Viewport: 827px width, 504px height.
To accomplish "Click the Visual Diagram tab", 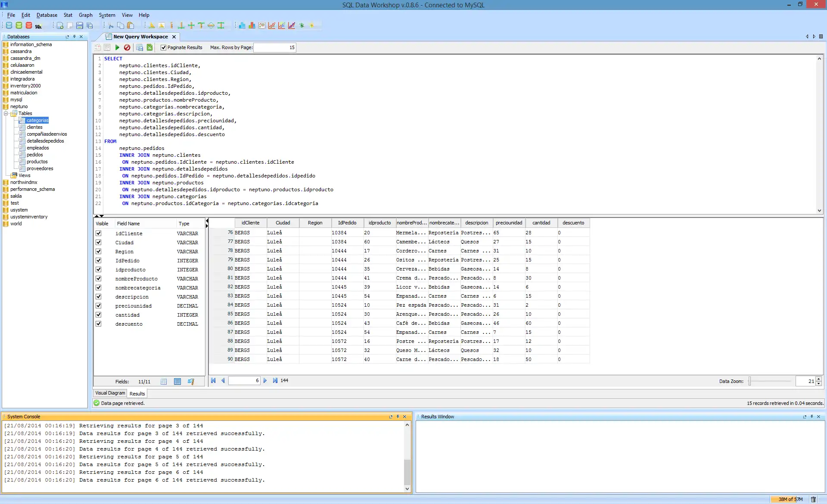I will click(x=109, y=394).
